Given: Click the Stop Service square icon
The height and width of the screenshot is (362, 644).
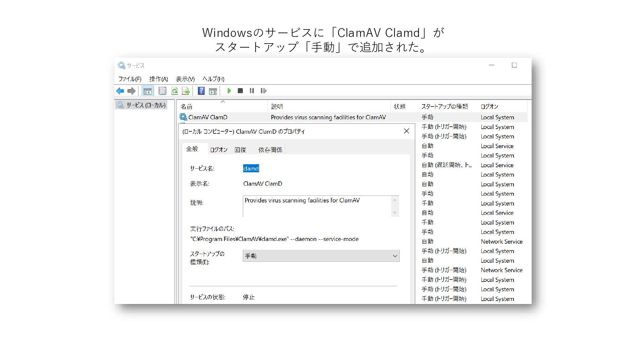Looking at the screenshot, I should coord(240,91).
